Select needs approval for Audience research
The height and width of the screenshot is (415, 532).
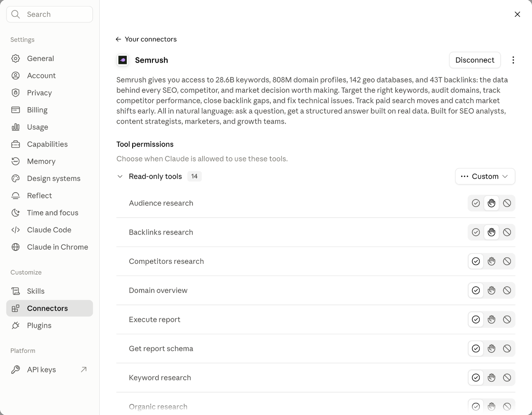[x=491, y=203]
